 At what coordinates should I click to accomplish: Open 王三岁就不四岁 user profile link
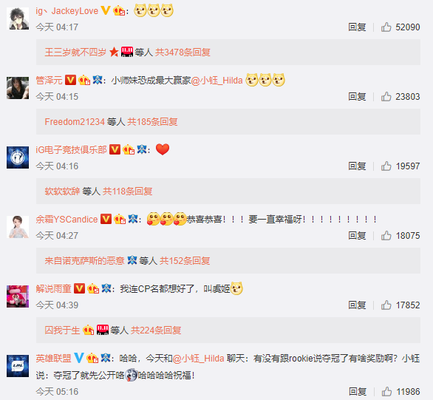(75, 52)
